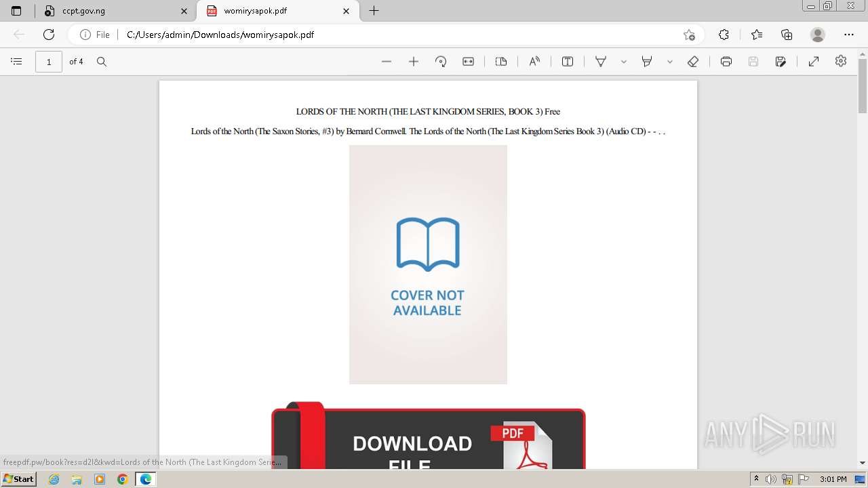Click Save as icon
The height and width of the screenshot is (488, 868).
[781, 62]
